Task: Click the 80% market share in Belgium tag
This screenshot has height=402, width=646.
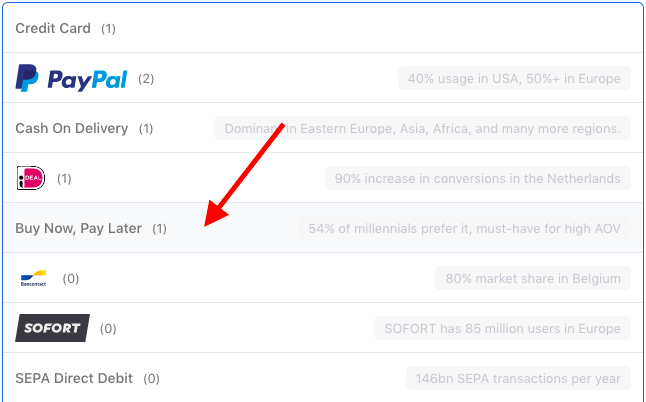Action: (x=533, y=278)
